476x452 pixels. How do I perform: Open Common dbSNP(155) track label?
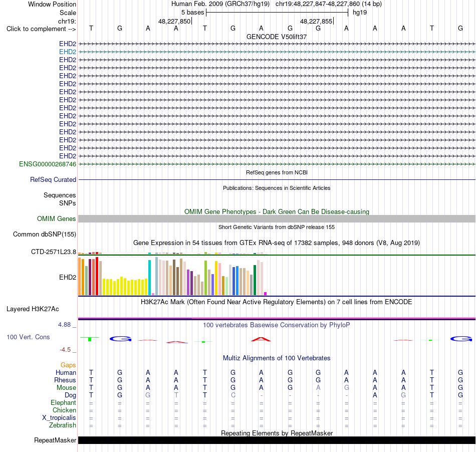click(44, 235)
